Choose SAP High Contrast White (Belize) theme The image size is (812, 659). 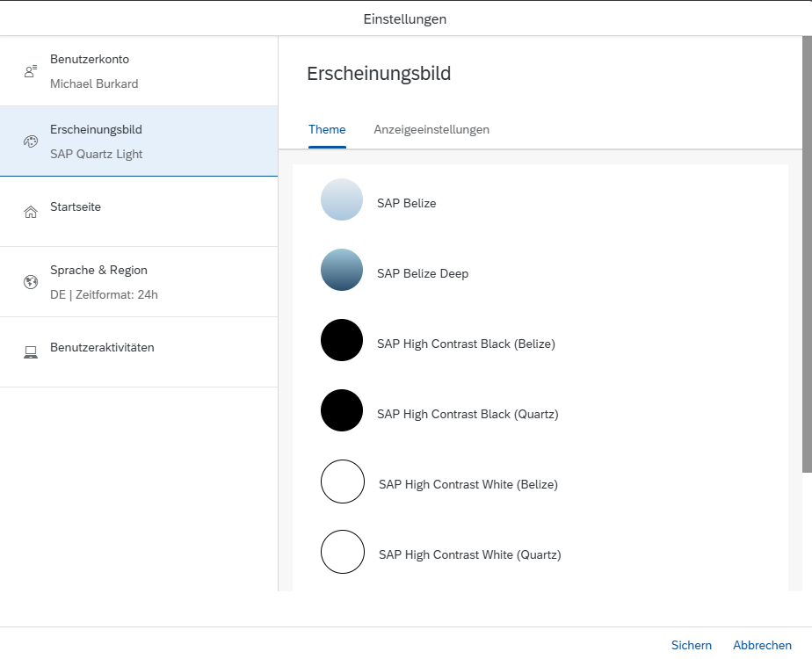[468, 484]
